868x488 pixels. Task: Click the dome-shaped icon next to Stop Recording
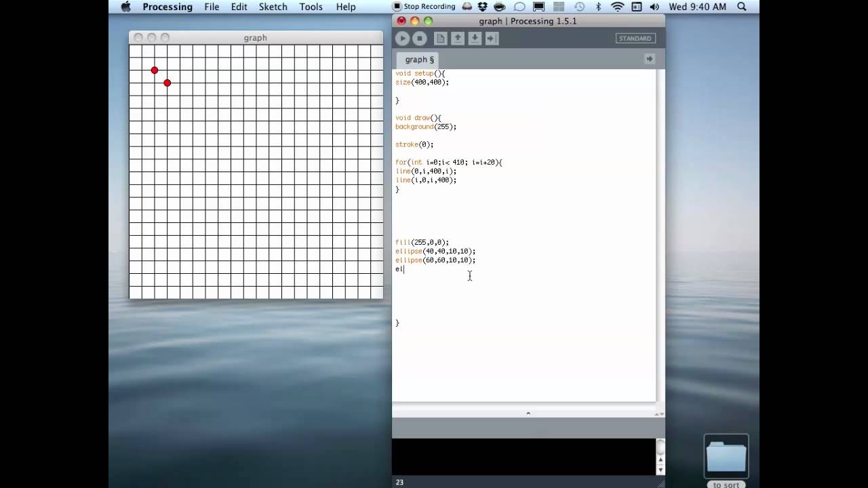467,7
